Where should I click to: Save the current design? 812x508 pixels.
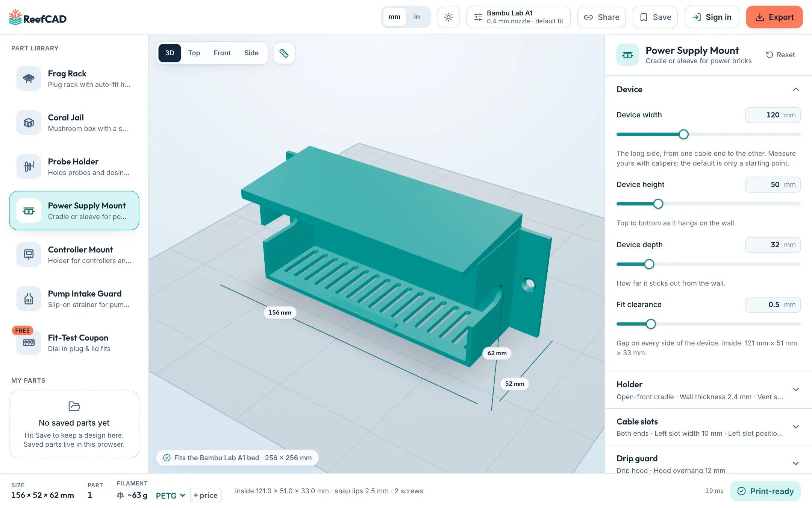(655, 17)
